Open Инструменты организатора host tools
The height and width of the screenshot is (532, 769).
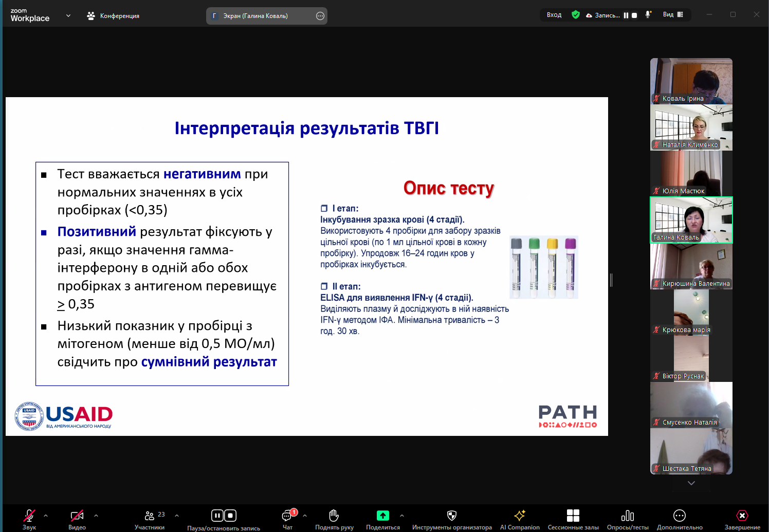[x=451, y=516]
